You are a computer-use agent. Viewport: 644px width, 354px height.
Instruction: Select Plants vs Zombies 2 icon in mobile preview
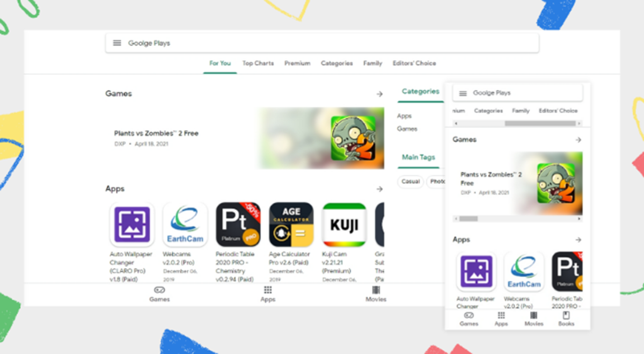tap(556, 183)
